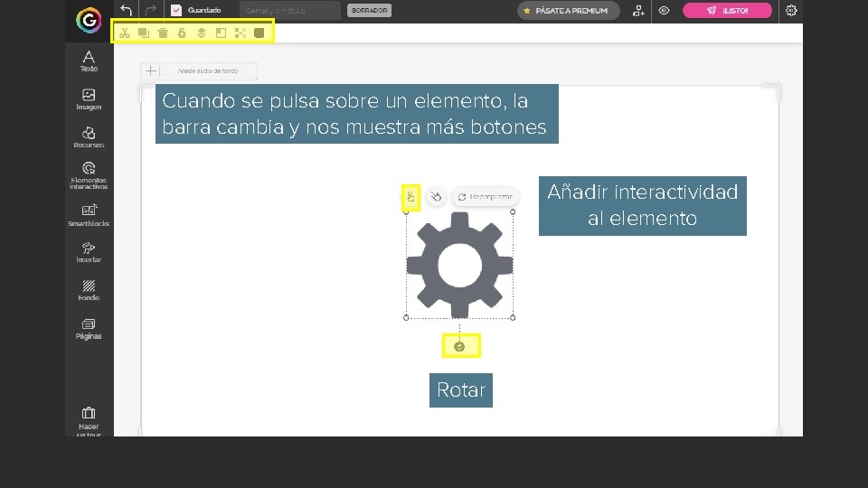Cut the selected element with scissors
This screenshot has width=868, height=488.
tap(125, 33)
